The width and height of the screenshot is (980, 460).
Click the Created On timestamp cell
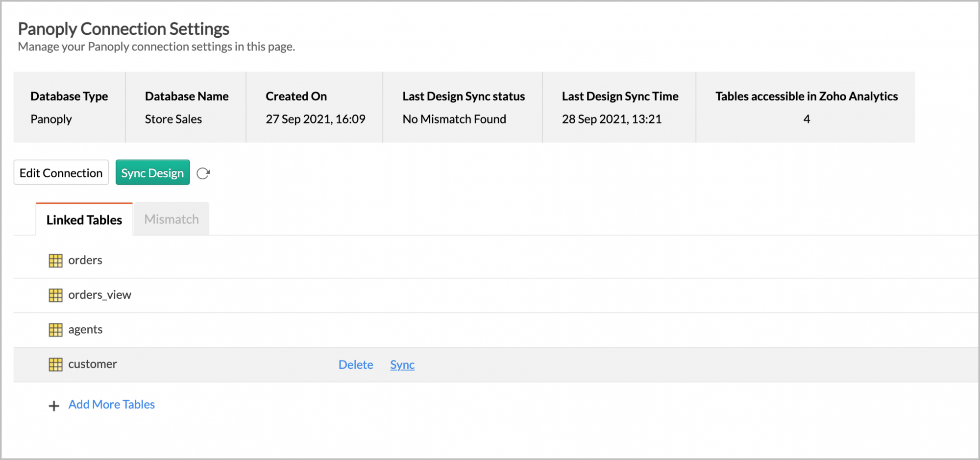pyautogui.click(x=316, y=119)
